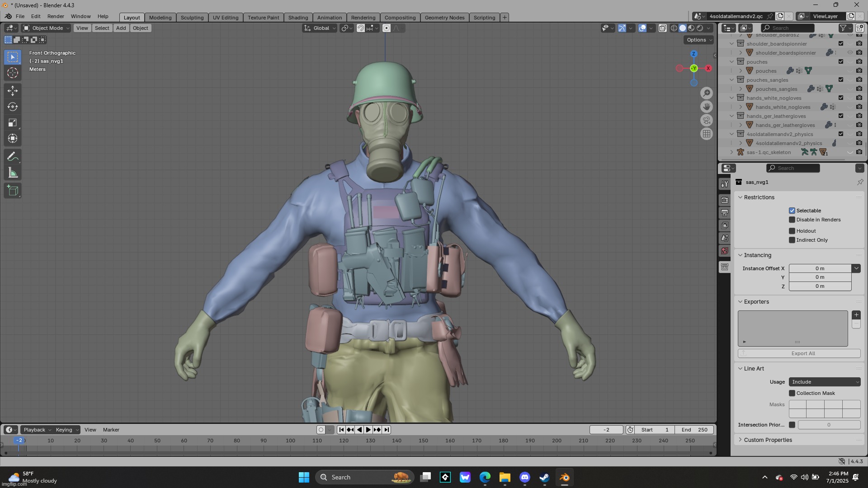Open the Tool properties tab
This screenshot has width=868, height=488.
click(x=725, y=184)
